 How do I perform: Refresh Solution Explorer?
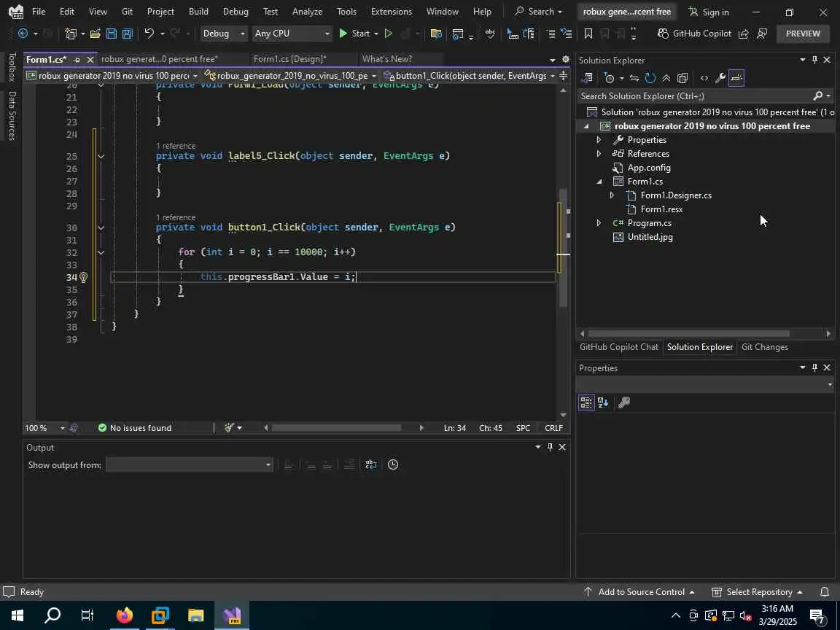[x=650, y=78]
